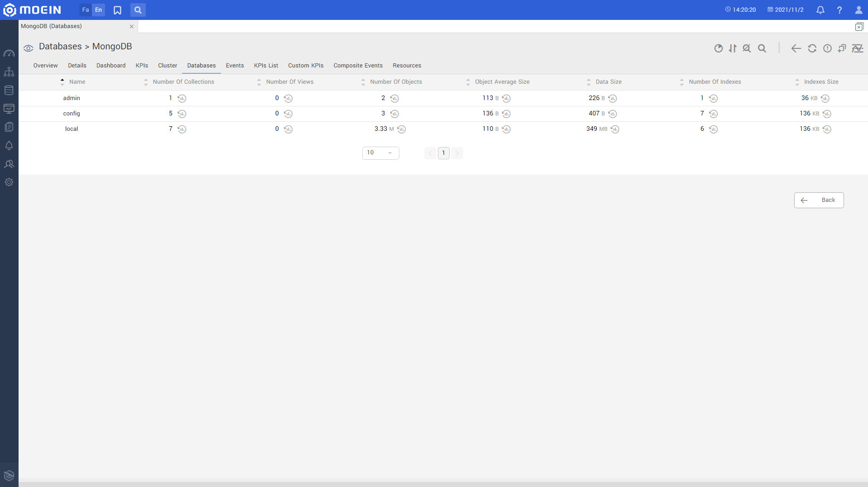Open the Dashboard tab
Image resolution: width=868 pixels, height=487 pixels.
coord(111,66)
